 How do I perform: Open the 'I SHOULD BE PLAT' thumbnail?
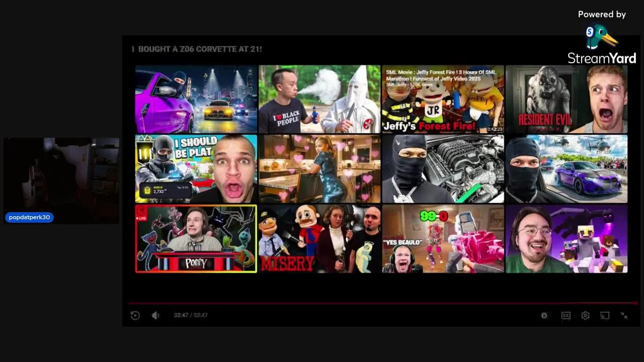pos(196,168)
